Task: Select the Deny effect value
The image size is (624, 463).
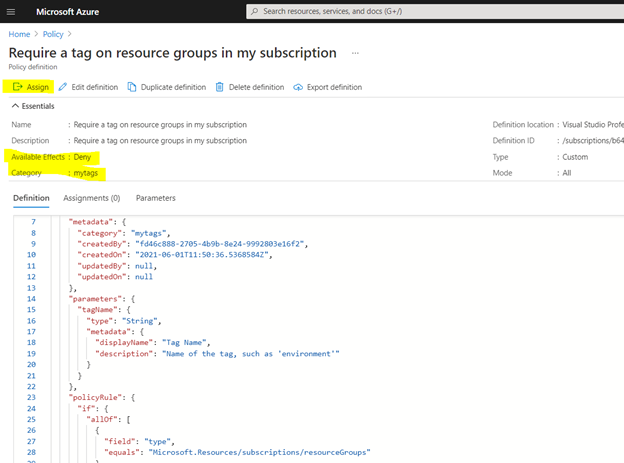Action: 82,157
